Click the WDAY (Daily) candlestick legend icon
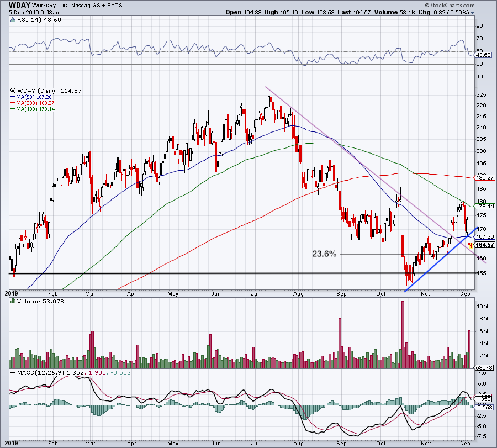This screenshot has width=497, height=448. pos(13,91)
